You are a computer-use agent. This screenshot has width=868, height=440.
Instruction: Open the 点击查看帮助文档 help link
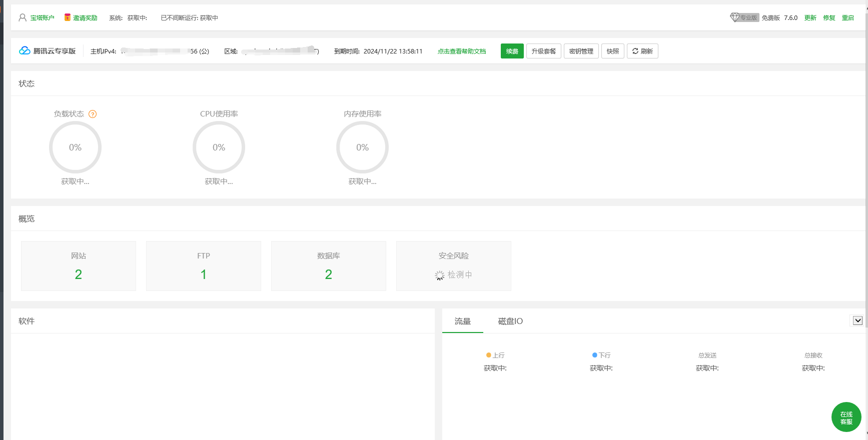[x=461, y=51]
